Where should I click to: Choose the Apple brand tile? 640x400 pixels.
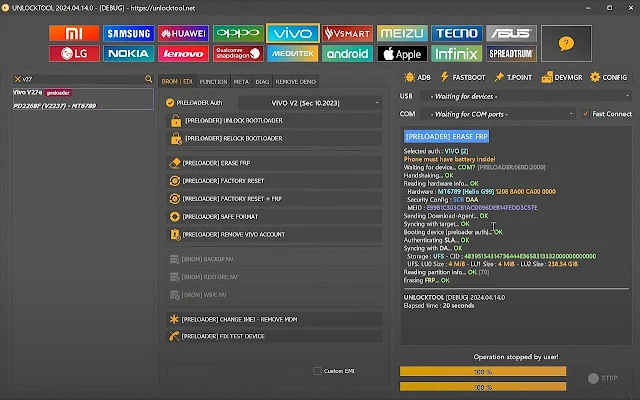click(x=402, y=53)
